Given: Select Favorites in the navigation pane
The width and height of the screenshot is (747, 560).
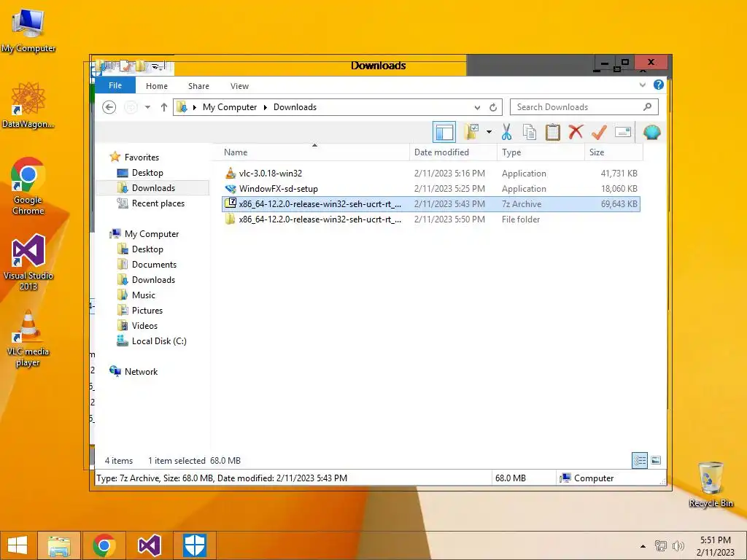Looking at the screenshot, I should 142,157.
